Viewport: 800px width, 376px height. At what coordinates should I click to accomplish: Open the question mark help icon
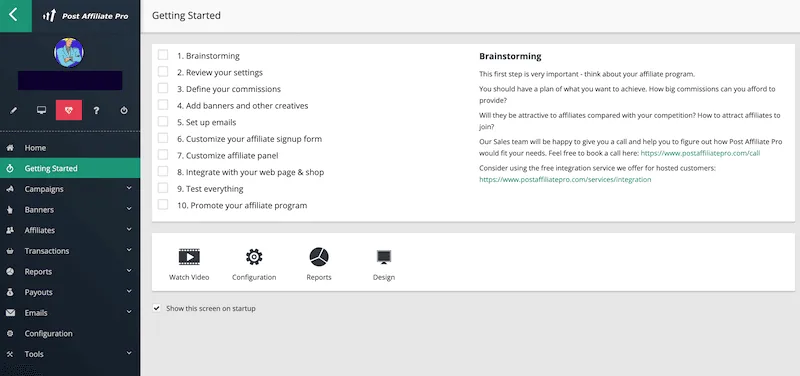point(96,110)
